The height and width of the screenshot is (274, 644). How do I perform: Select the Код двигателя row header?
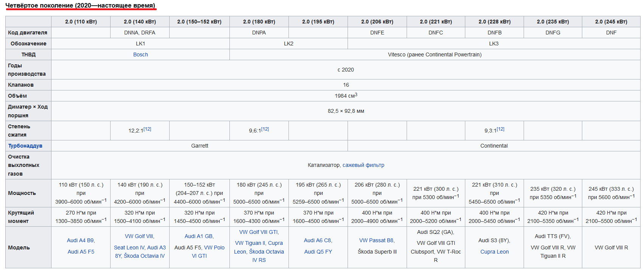tap(28, 33)
